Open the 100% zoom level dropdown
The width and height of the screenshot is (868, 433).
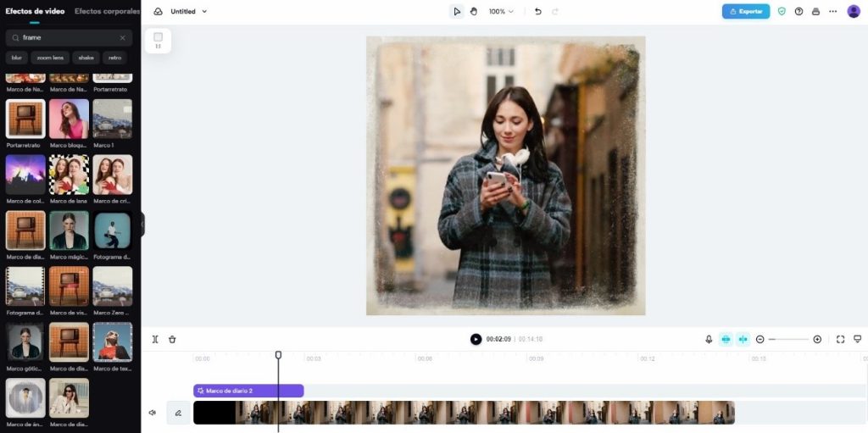[x=501, y=11]
